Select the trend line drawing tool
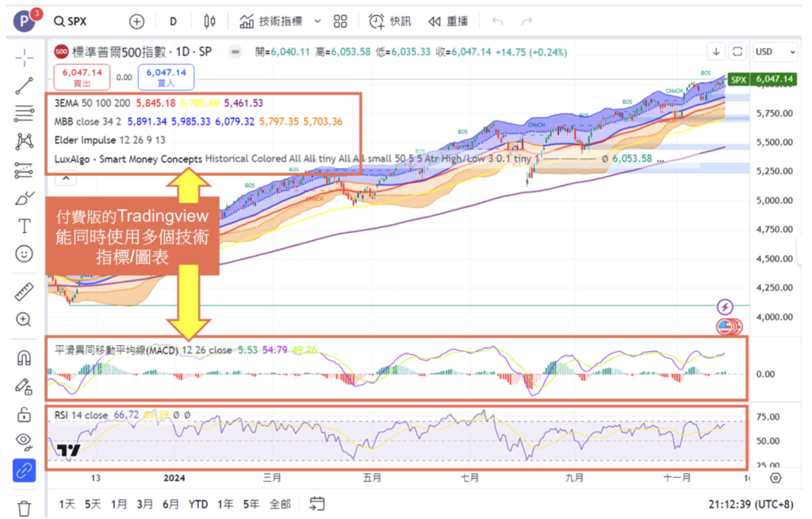This screenshot has height=519, width=812. 24,86
